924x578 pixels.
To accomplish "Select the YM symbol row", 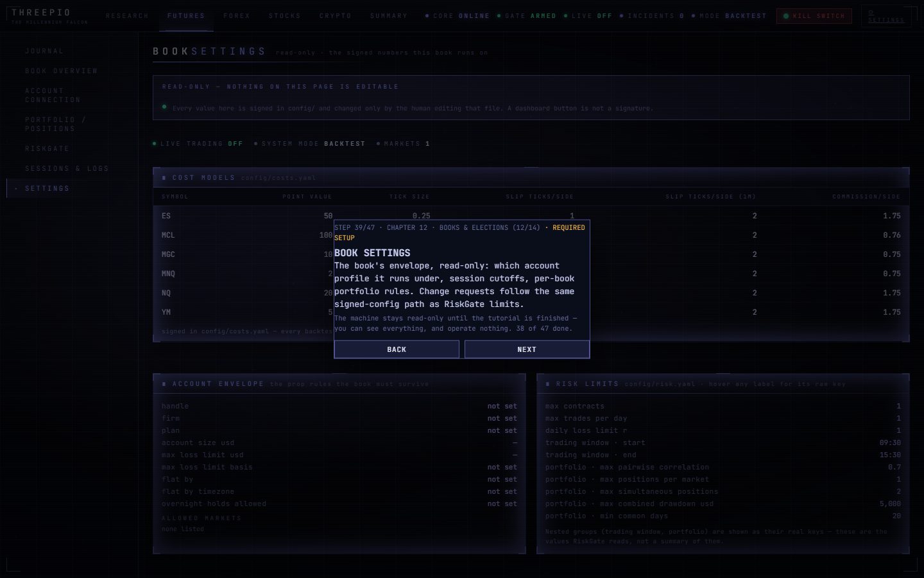I will click(531, 312).
